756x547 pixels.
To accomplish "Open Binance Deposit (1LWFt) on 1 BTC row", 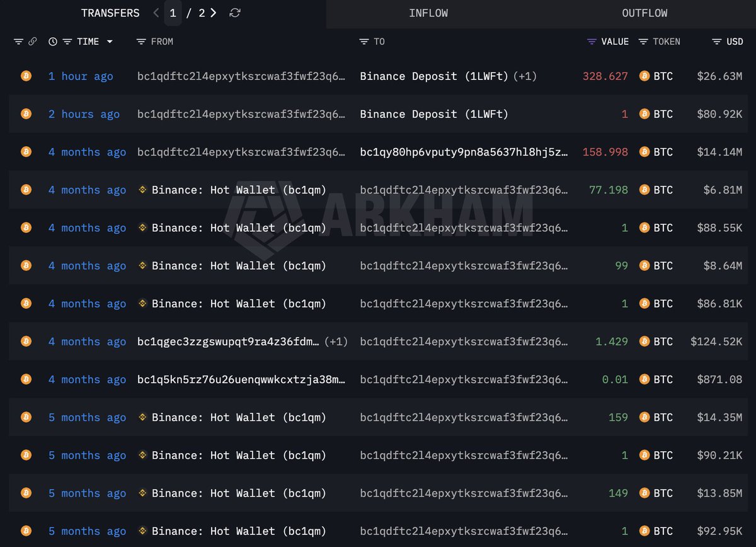I will click(x=434, y=114).
